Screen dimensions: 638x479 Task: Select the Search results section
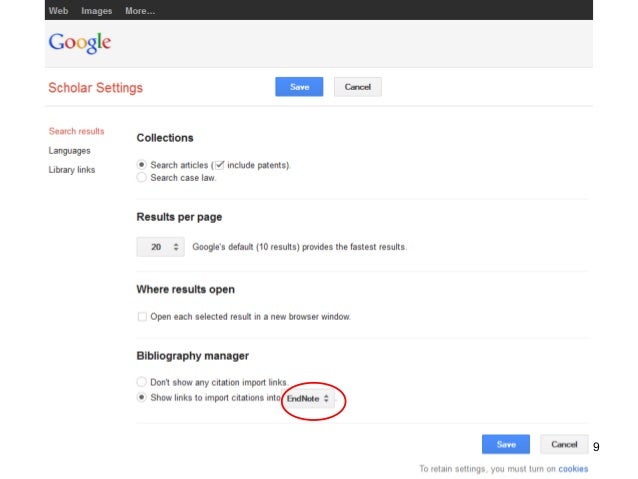click(76, 131)
